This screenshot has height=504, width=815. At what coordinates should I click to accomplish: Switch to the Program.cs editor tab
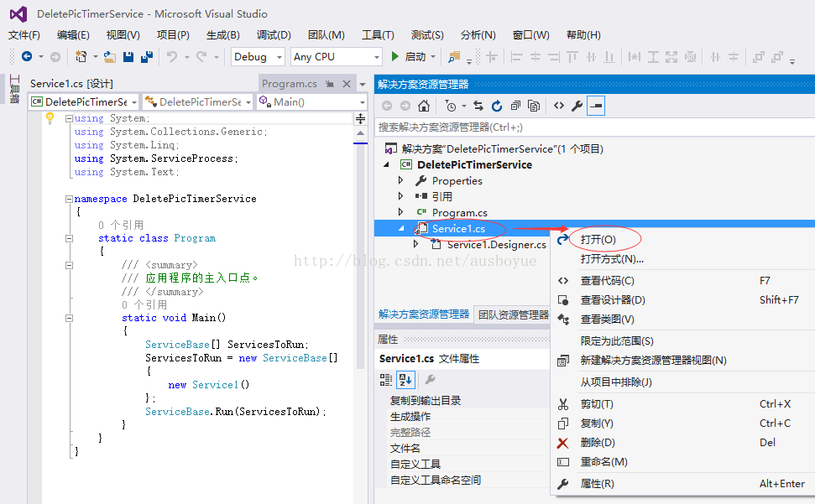tap(289, 84)
